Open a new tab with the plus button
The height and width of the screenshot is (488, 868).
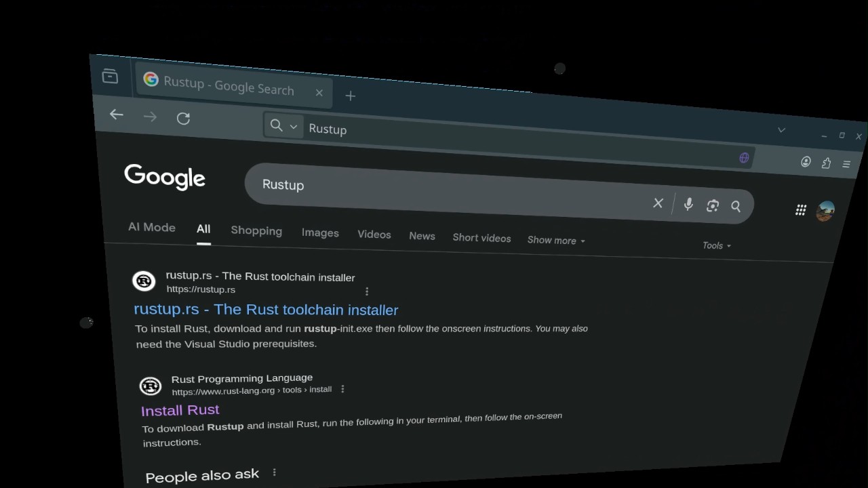click(351, 96)
